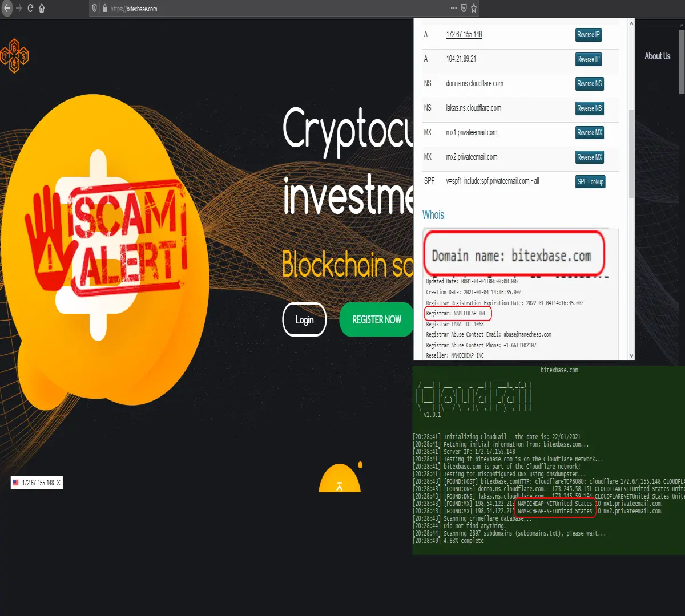The image size is (685, 616).
Task: Click the popup scrollbar up arrow
Action: tap(631, 23)
